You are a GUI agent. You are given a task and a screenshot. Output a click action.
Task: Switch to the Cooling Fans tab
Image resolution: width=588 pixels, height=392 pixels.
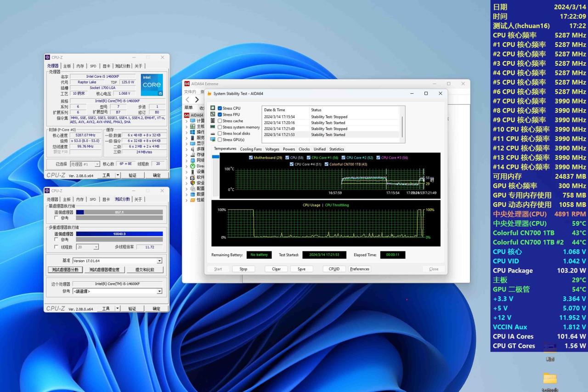click(x=251, y=149)
